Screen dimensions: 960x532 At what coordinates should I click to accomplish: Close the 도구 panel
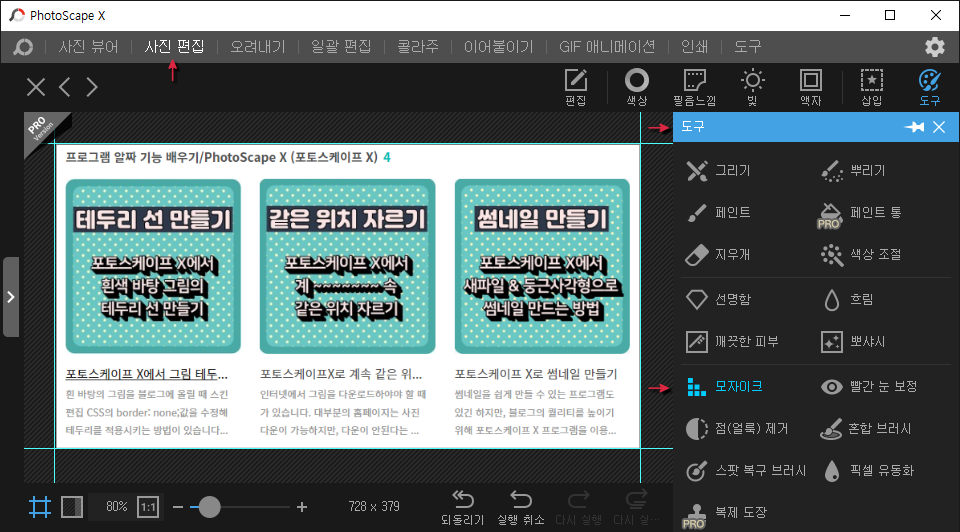[939, 127]
